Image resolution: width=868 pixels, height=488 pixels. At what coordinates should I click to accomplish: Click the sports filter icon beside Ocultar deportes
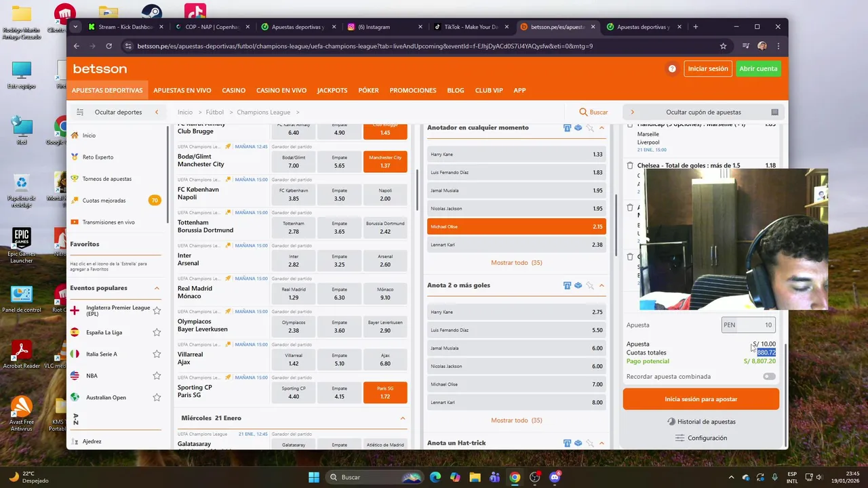coord(80,112)
